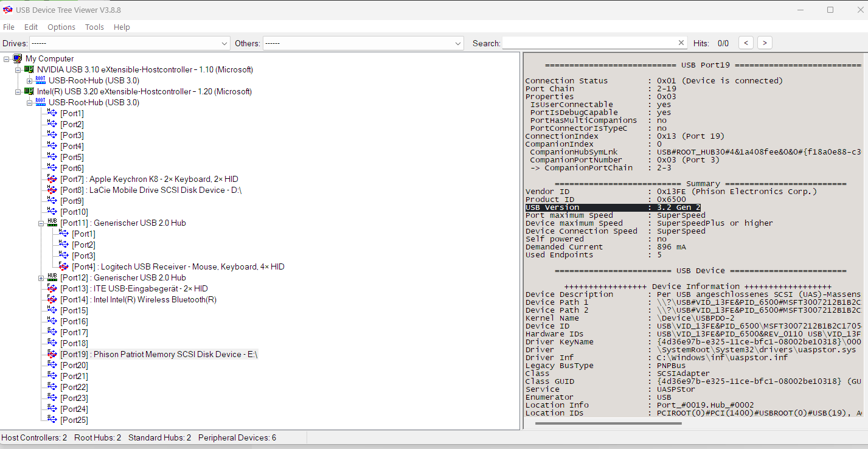Click the Port13 ITE USB-Eingabegerät icon
Image resolution: width=868 pixels, height=449 pixels.
52,289
